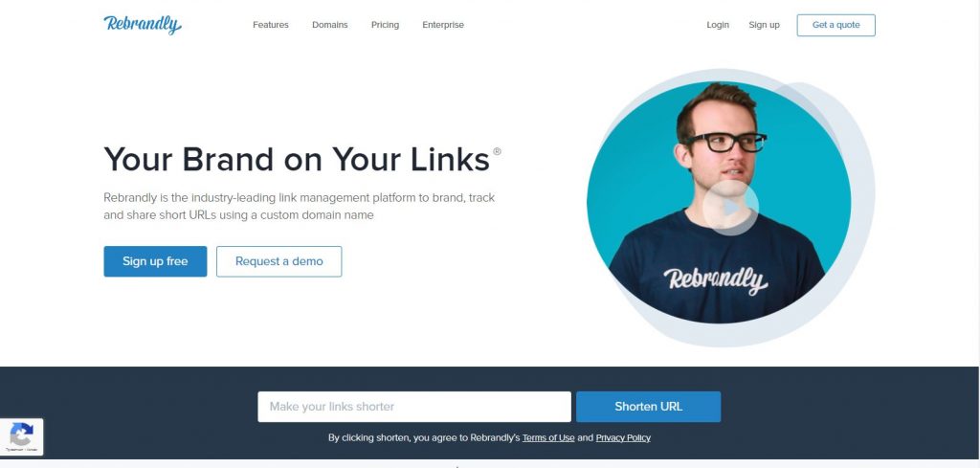This screenshot has height=468, width=980.
Task: Click the Rebrandly lettering on the man's t-shirt
Action: pos(716,279)
